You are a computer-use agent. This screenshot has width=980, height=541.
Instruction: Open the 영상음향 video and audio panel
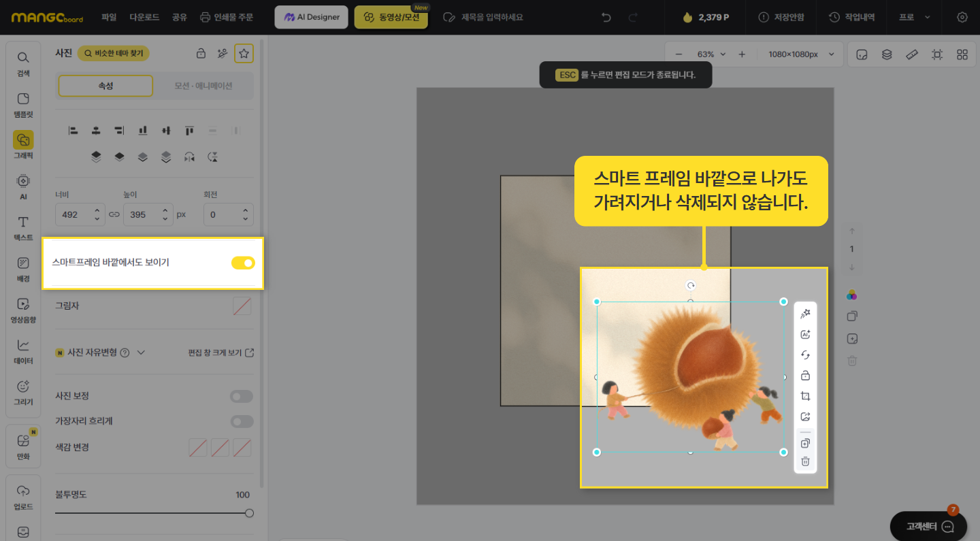click(x=23, y=310)
